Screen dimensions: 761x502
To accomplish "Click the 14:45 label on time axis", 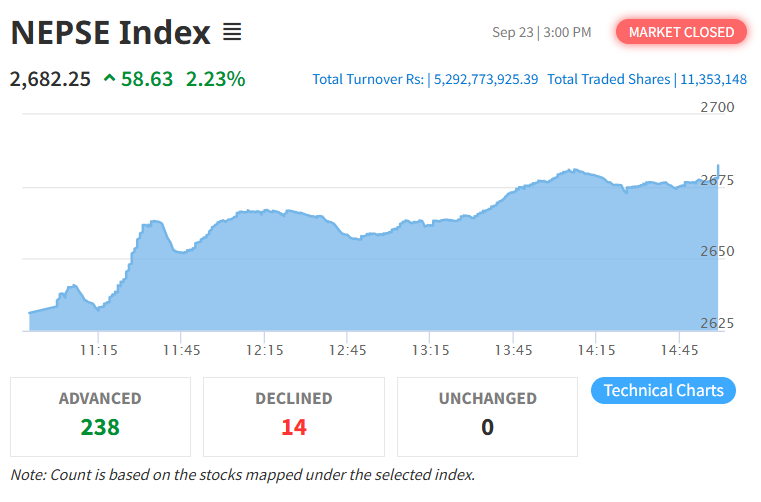I will pos(679,350).
